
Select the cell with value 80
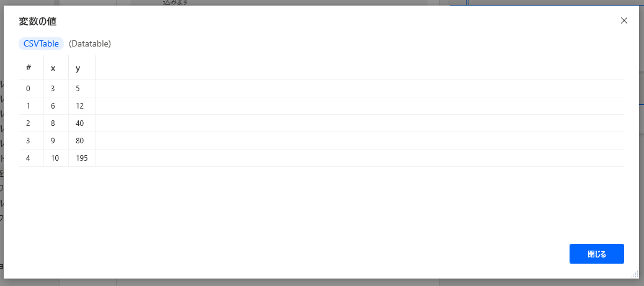[82, 141]
